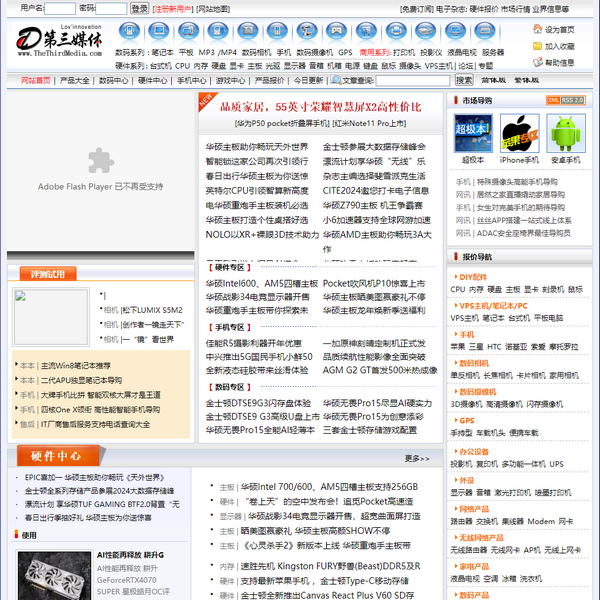600x600 pixels.
Task: Open the 网站首页 navigation tab
Action: click(29, 80)
